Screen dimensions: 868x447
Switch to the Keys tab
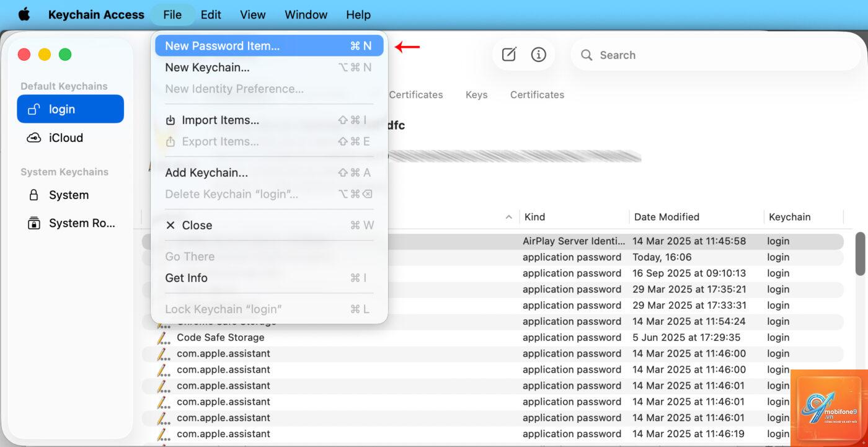(476, 95)
